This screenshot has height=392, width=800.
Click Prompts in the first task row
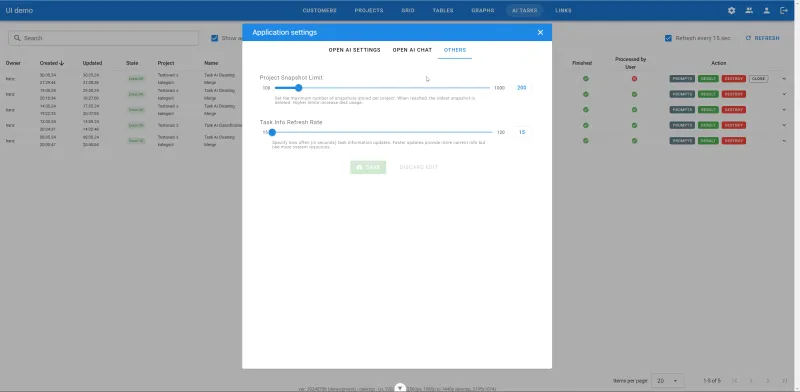(682, 79)
